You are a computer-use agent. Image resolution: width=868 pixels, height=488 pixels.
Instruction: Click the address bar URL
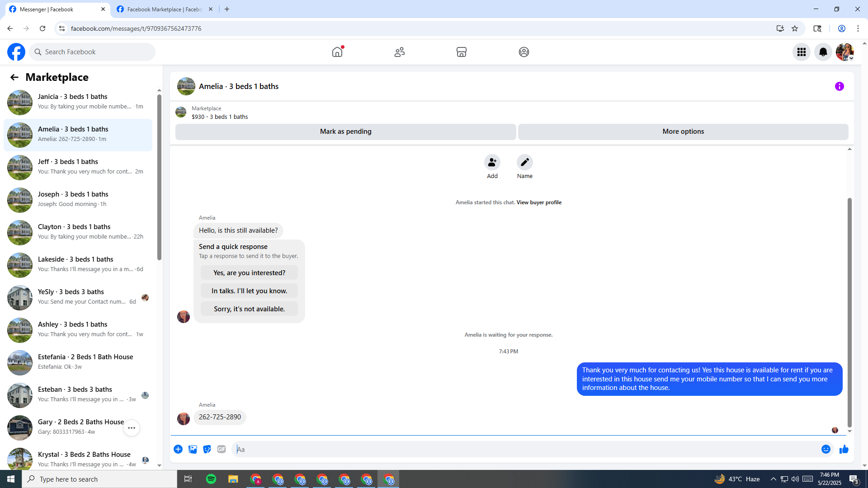(136, 28)
